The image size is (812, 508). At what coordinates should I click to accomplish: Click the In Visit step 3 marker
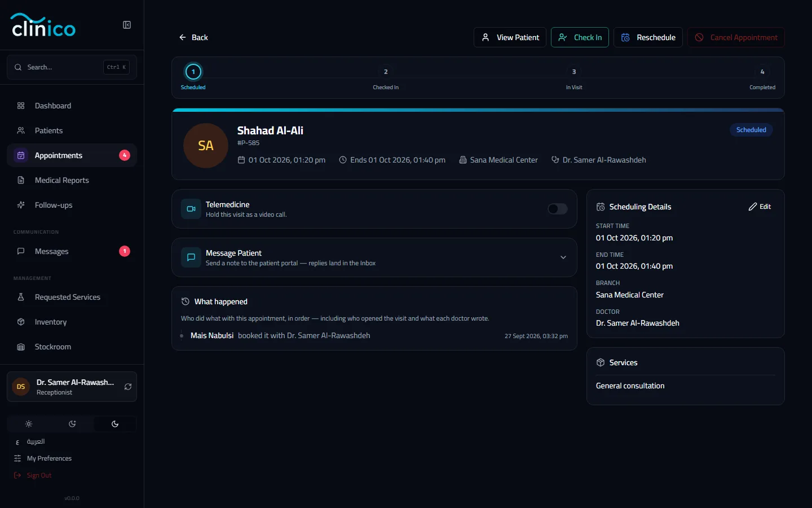574,72
